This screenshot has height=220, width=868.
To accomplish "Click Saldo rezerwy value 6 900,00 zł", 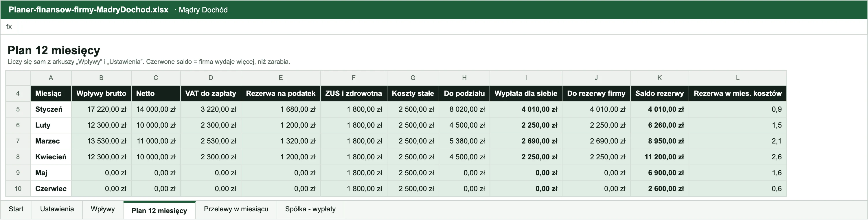I will pyautogui.click(x=660, y=173).
